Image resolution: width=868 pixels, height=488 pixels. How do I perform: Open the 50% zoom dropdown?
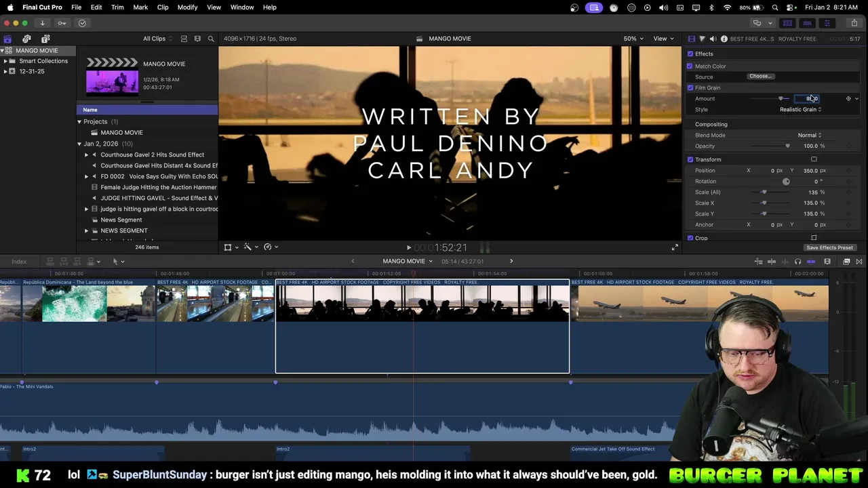(x=634, y=39)
